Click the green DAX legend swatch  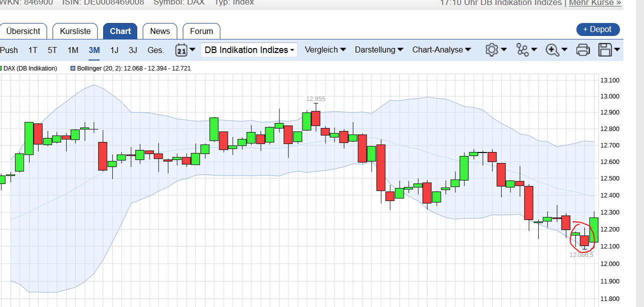(x=1, y=68)
